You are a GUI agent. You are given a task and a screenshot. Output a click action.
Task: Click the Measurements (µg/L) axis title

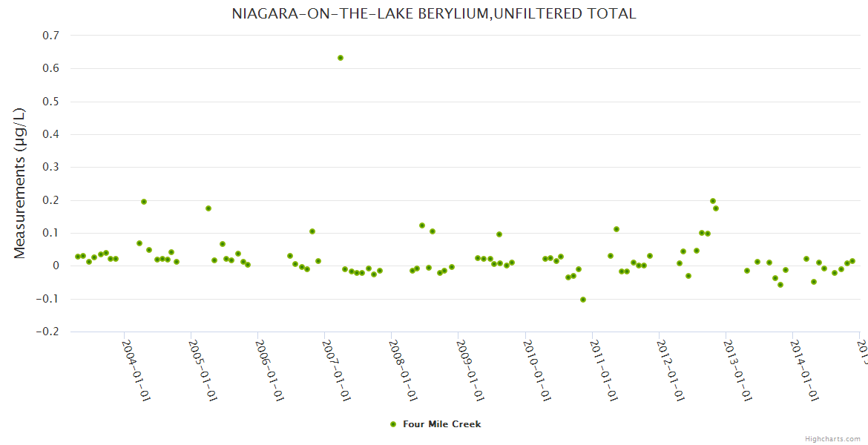tap(20, 183)
